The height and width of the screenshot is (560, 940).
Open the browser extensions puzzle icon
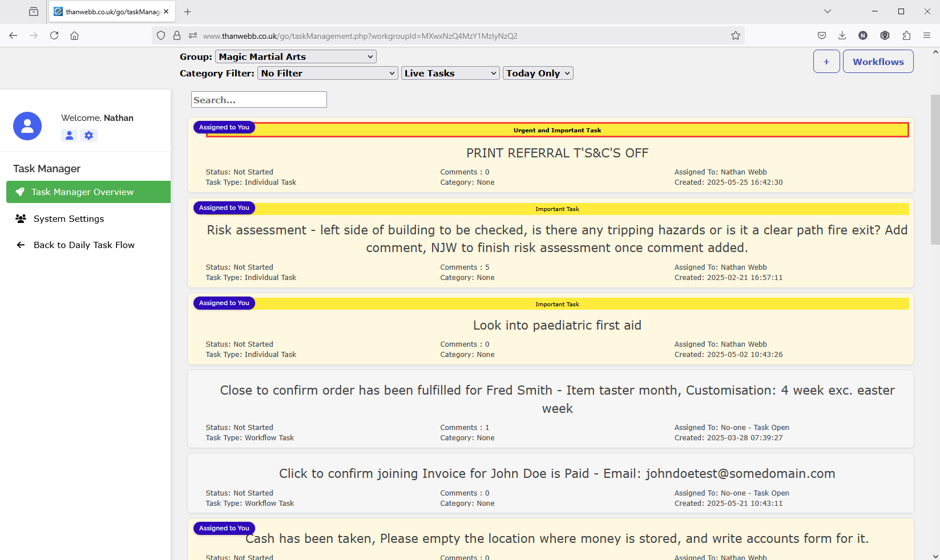pos(906,35)
